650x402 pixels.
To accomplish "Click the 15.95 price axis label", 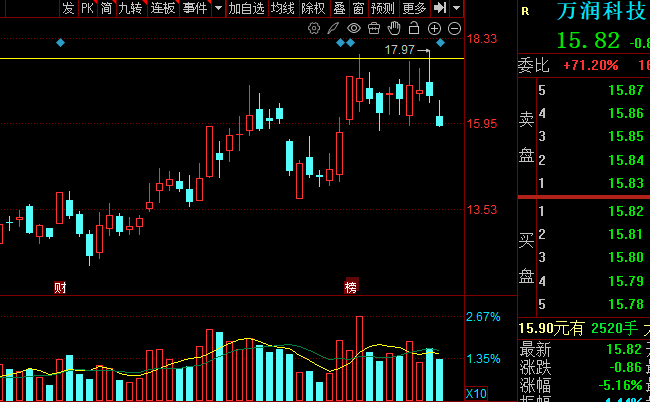I will (x=482, y=124).
